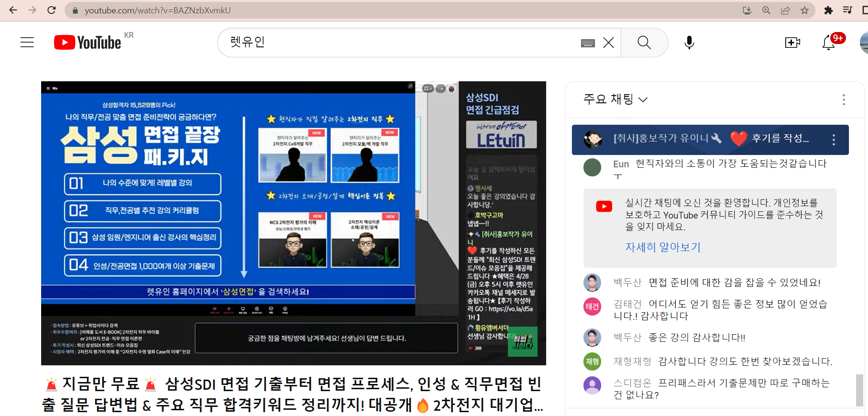Open the browser extensions puzzle icon
The height and width of the screenshot is (416, 868).
coord(828,10)
